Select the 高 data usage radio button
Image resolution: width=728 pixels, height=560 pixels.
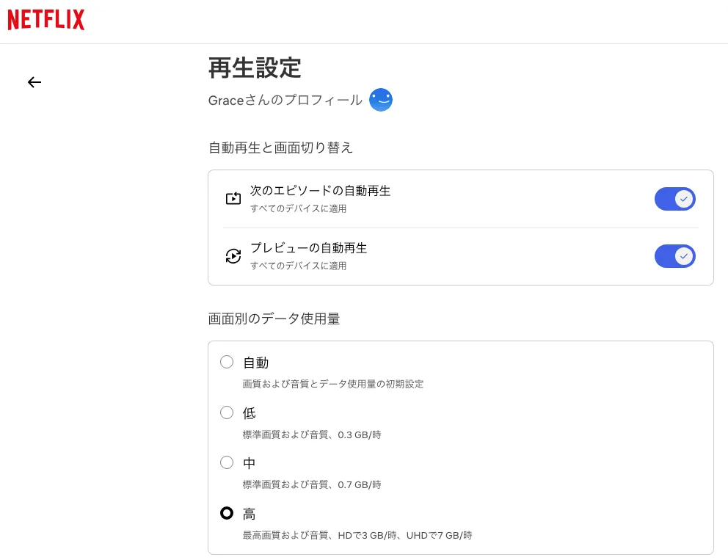(x=227, y=513)
